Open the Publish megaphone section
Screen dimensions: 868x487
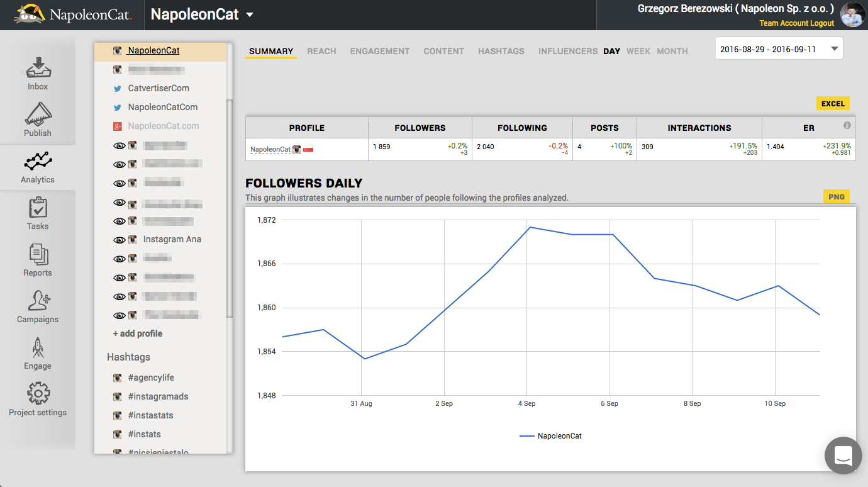(x=38, y=120)
